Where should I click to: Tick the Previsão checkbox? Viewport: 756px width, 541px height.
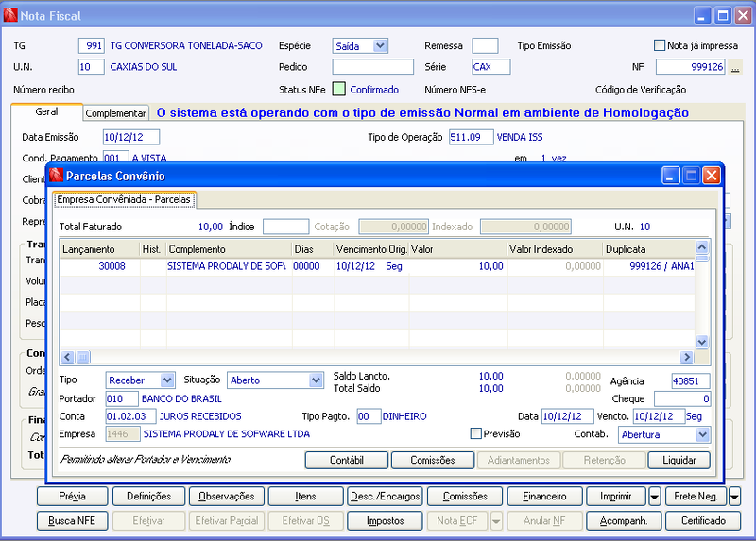(476, 433)
